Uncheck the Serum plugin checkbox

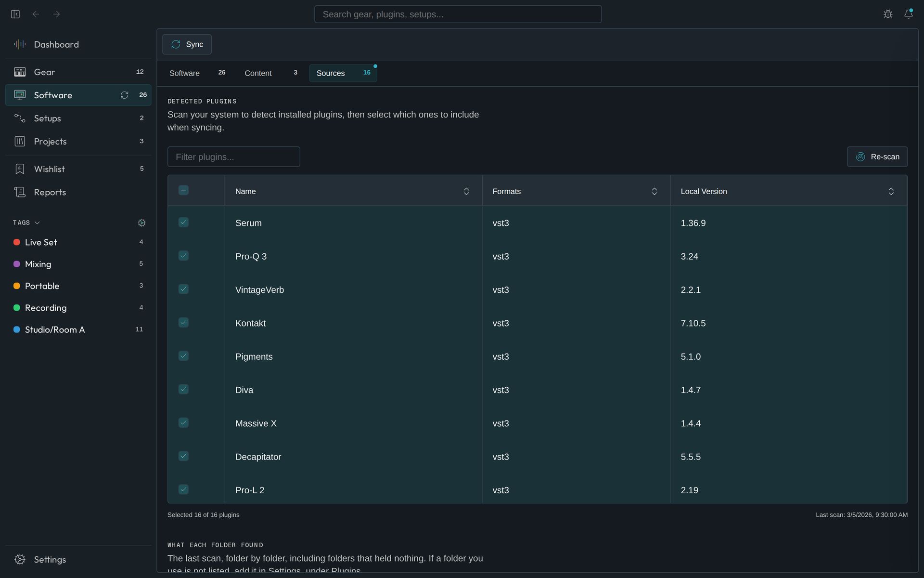click(x=183, y=222)
